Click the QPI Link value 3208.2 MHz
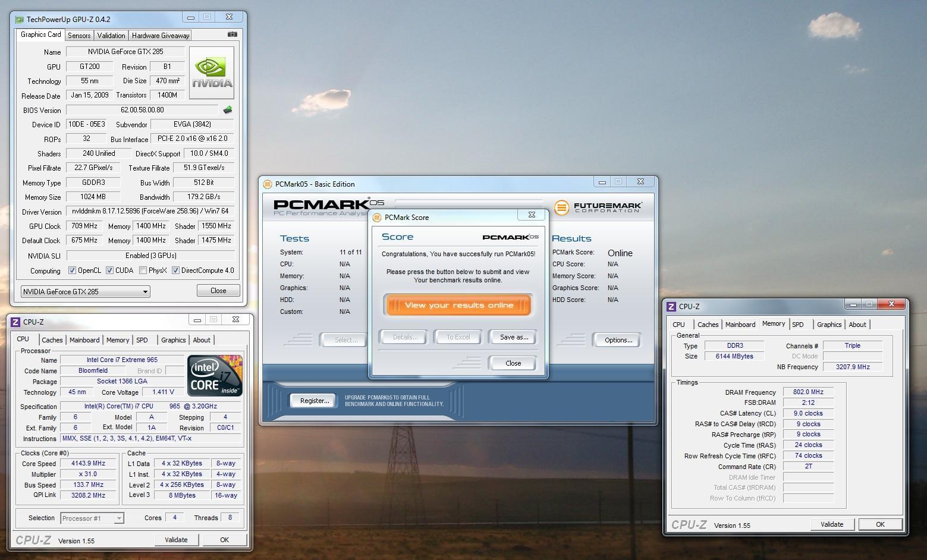The width and height of the screenshot is (927, 560). (88, 495)
